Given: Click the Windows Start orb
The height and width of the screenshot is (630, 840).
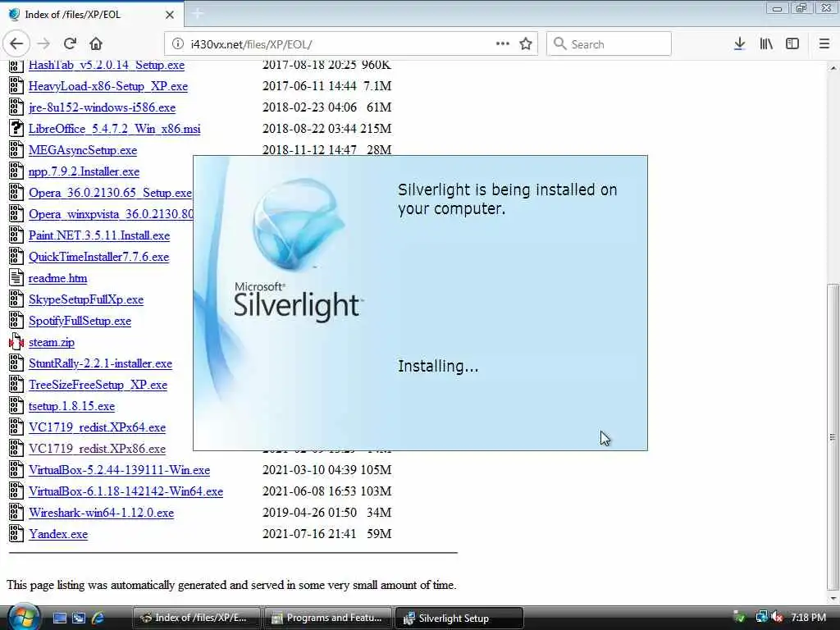Looking at the screenshot, I should (23, 617).
